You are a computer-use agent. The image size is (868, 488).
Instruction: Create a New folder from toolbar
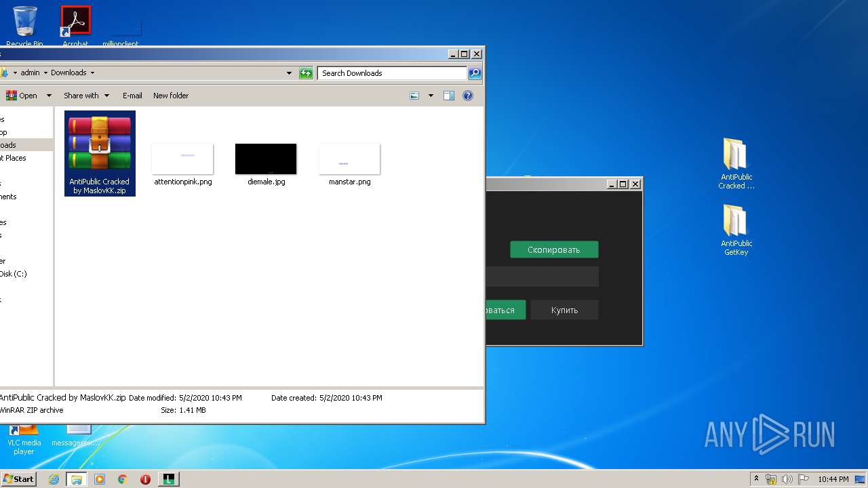(171, 96)
